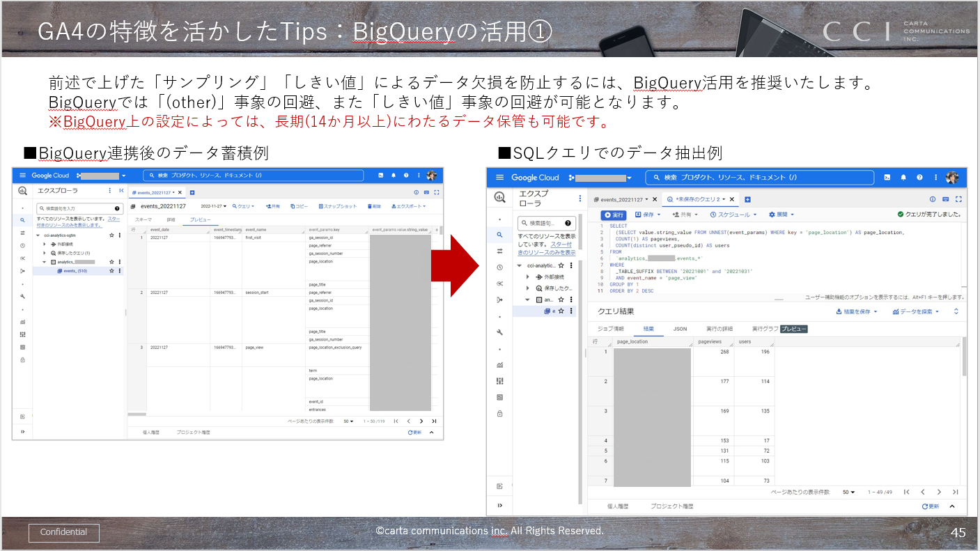This screenshot has height=551, width=980.
Task: Collapse explorer panel icon in data accumulation example
Action: (x=121, y=190)
